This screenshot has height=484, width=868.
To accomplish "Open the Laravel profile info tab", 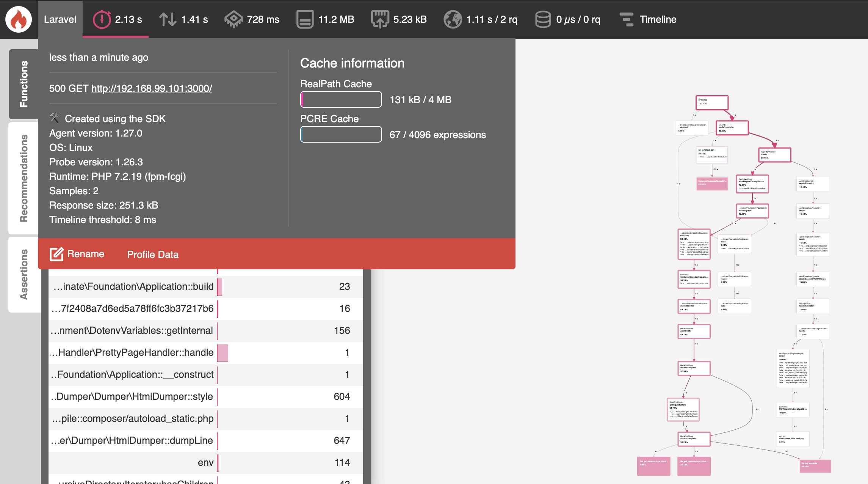I will click(60, 19).
